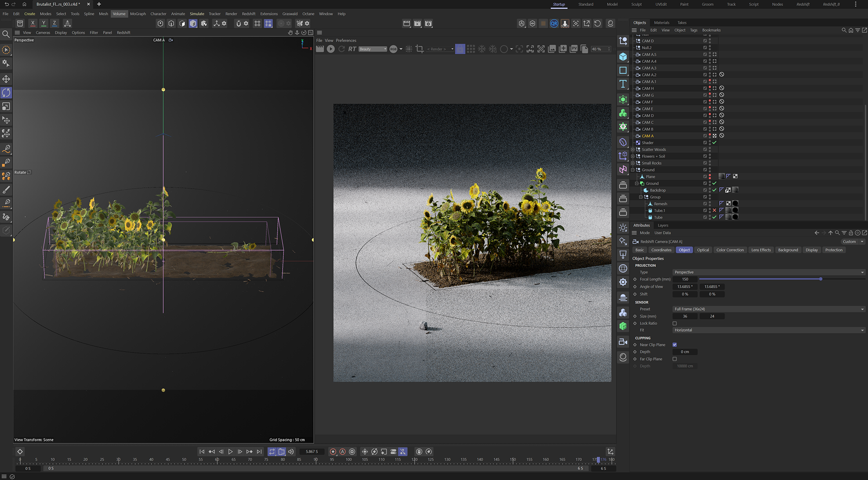The image size is (868, 480).
Task: Open the Color Correction attribute tab
Action: [x=730, y=250]
